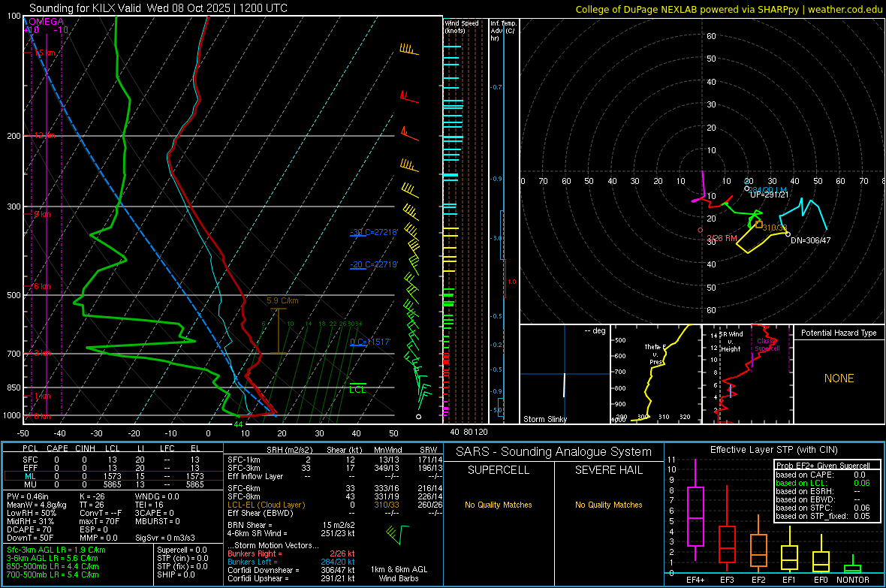
Task: Click the Sfc-3km AGL LR = 1.9 C/km line
Action: point(56,550)
